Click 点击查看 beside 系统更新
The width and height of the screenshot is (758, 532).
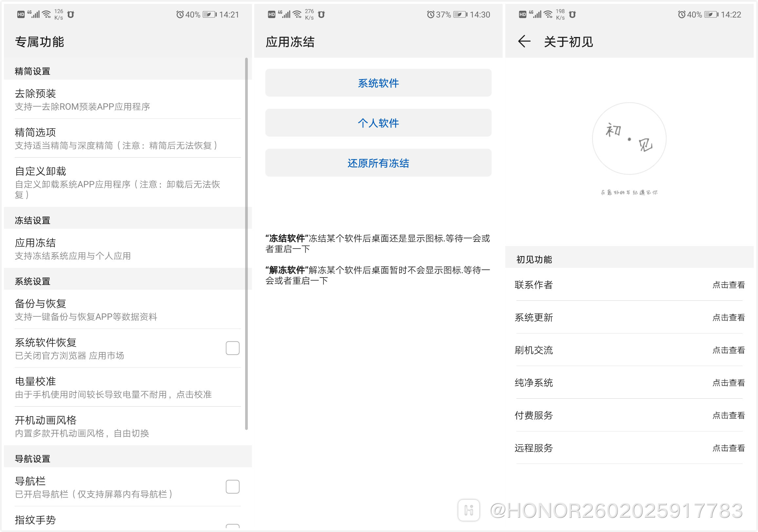pos(728,317)
